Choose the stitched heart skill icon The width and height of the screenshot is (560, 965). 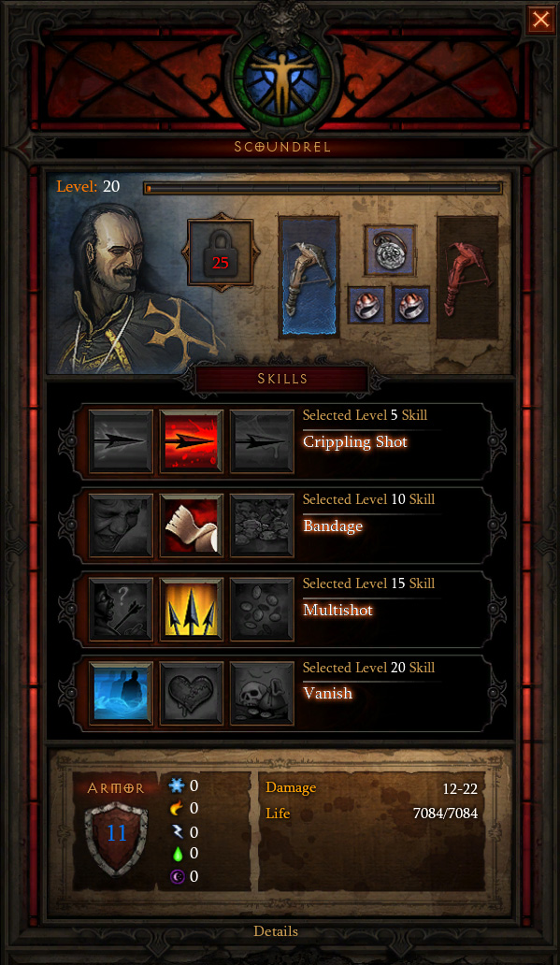pos(191,694)
